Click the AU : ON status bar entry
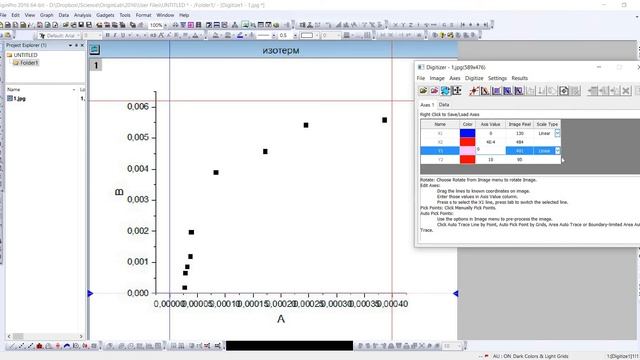Screen dimensions: 640x360 pyautogui.click(x=530, y=356)
